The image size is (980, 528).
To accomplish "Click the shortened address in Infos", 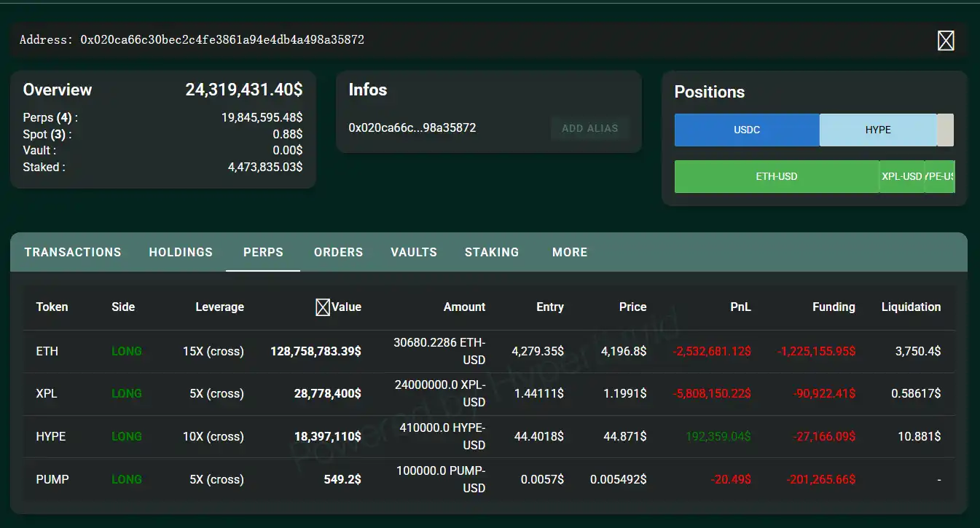I will click(412, 128).
